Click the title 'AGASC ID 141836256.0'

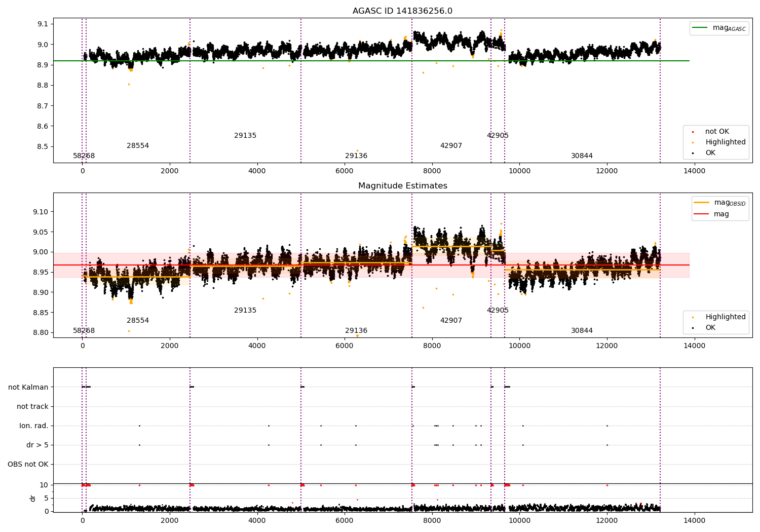click(x=402, y=11)
